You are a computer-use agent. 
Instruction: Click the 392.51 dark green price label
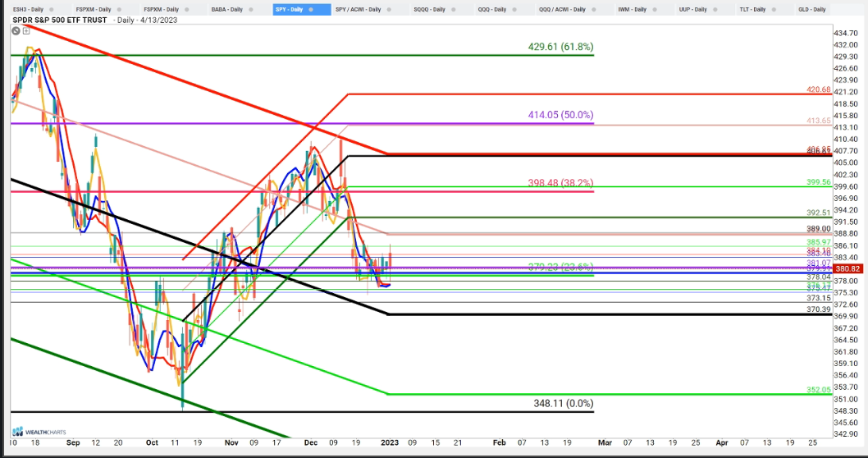pos(819,213)
